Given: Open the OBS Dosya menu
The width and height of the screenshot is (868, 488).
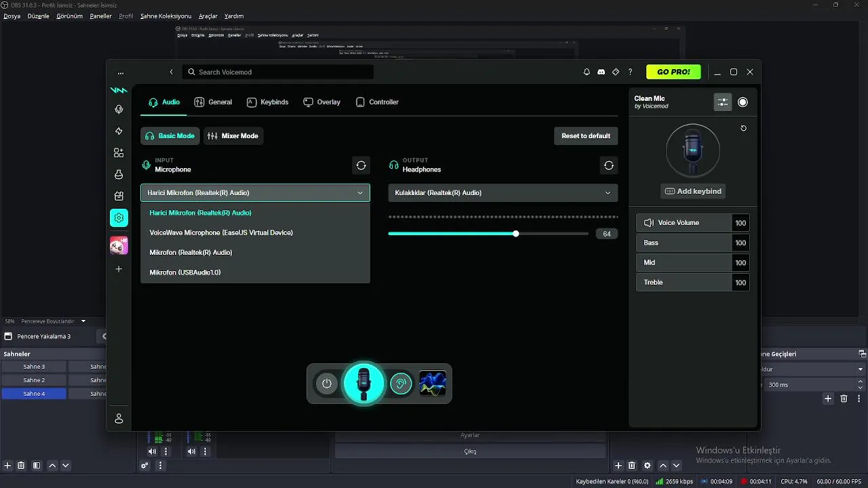Looking at the screenshot, I should click(x=12, y=16).
